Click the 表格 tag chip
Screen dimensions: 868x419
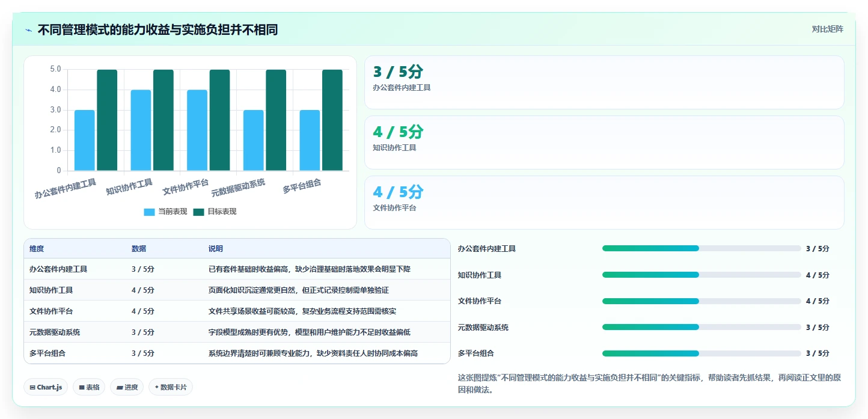tap(89, 387)
